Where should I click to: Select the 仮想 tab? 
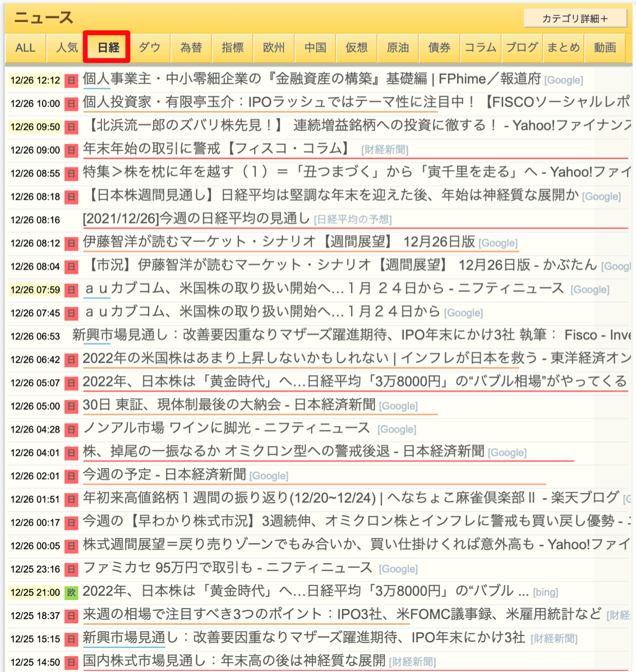[x=357, y=48]
